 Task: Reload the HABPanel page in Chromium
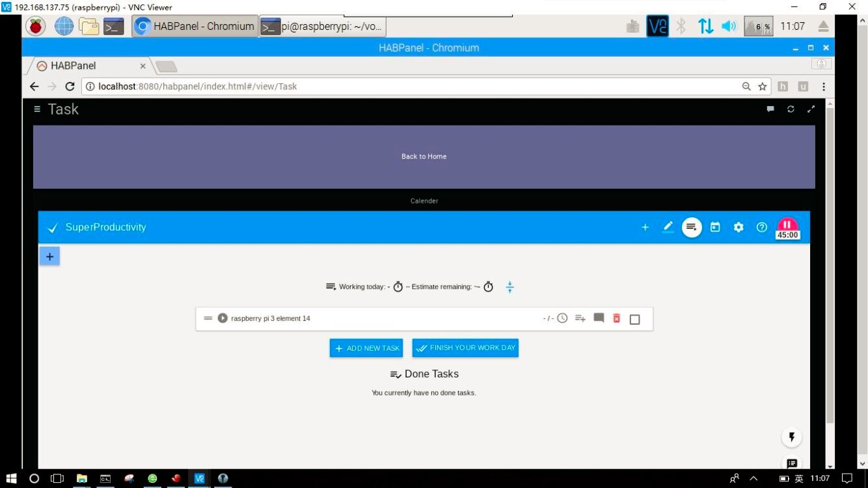70,87
